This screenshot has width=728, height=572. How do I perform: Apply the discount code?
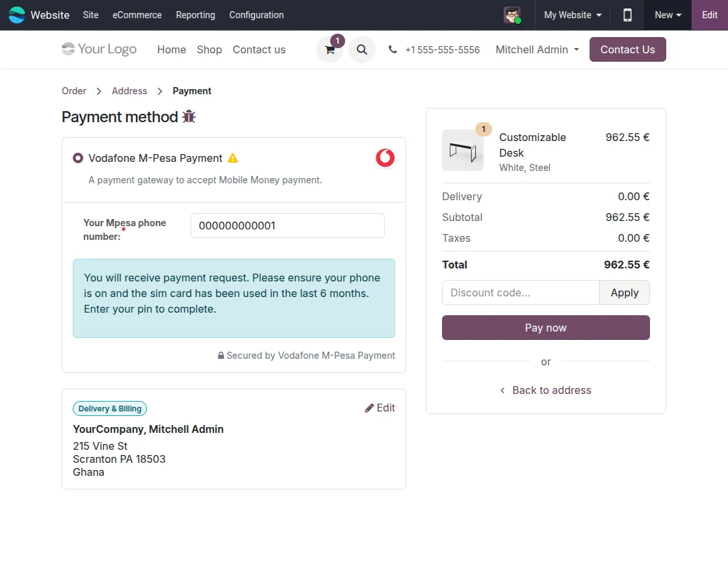[625, 292]
